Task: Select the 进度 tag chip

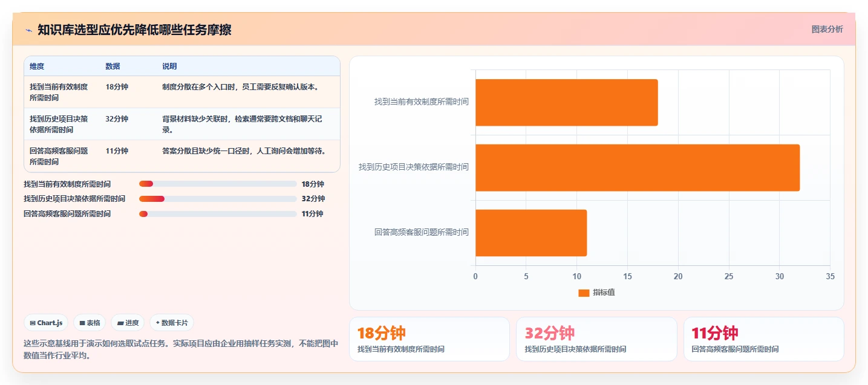Action: 128,323
